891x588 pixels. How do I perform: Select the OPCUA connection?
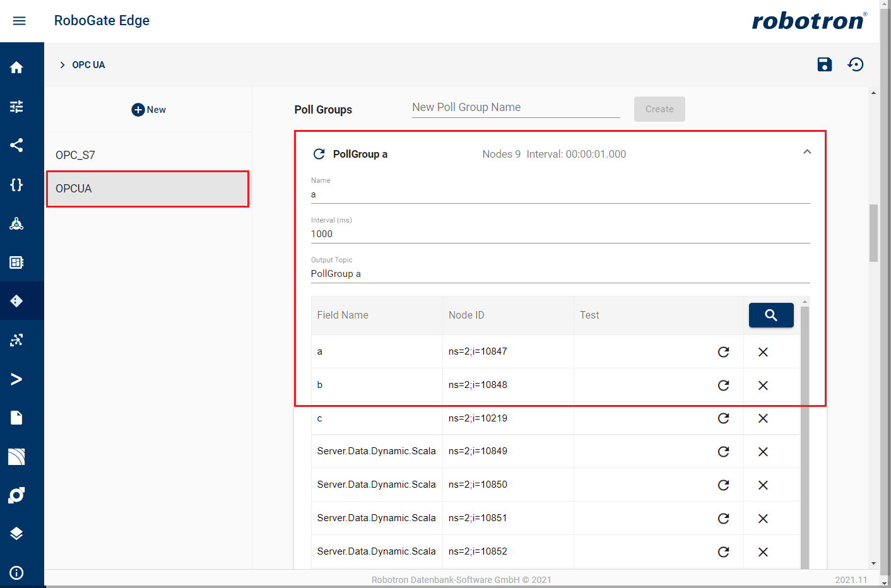click(148, 189)
